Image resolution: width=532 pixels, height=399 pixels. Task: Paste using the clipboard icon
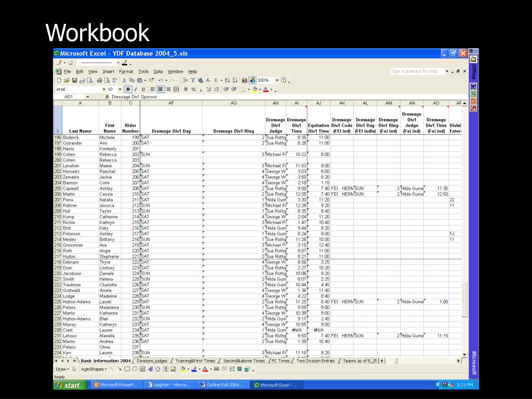tap(139, 81)
